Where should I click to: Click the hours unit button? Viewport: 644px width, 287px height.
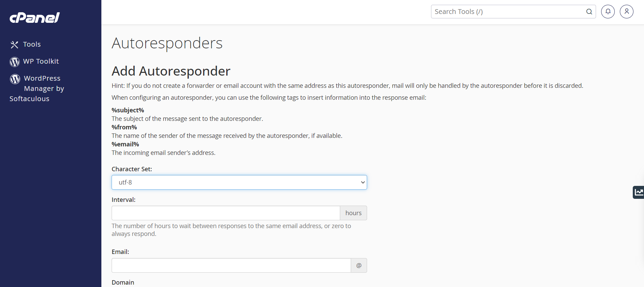coord(353,213)
